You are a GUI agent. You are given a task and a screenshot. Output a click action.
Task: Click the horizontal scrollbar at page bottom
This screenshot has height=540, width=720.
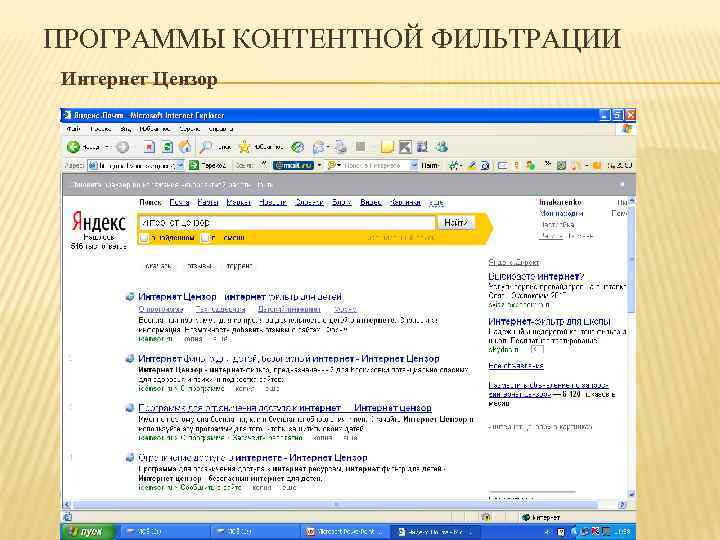(335, 505)
